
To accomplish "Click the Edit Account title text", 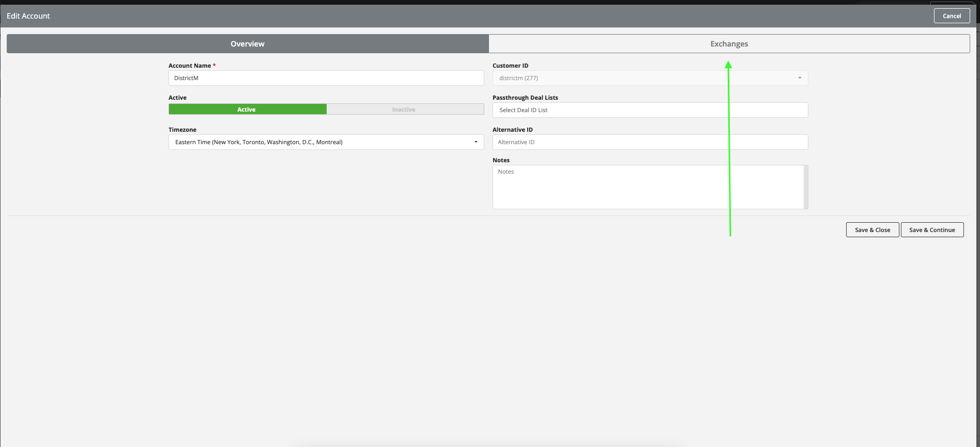I will (28, 16).
